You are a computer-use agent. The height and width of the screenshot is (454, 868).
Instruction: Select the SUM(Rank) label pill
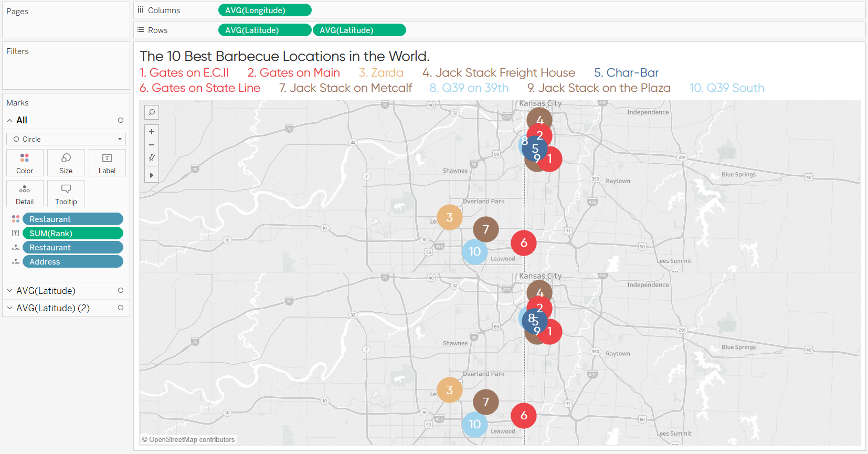[x=73, y=233]
